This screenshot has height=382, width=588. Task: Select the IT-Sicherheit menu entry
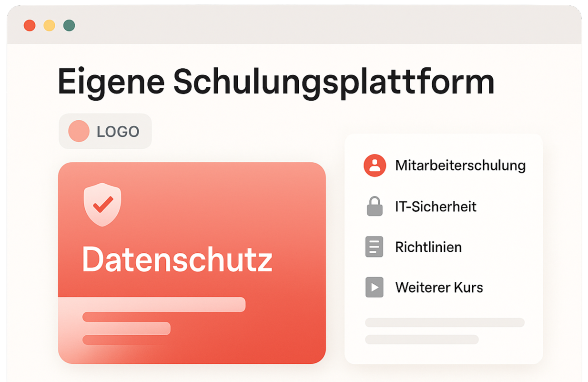tap(436, 206)
